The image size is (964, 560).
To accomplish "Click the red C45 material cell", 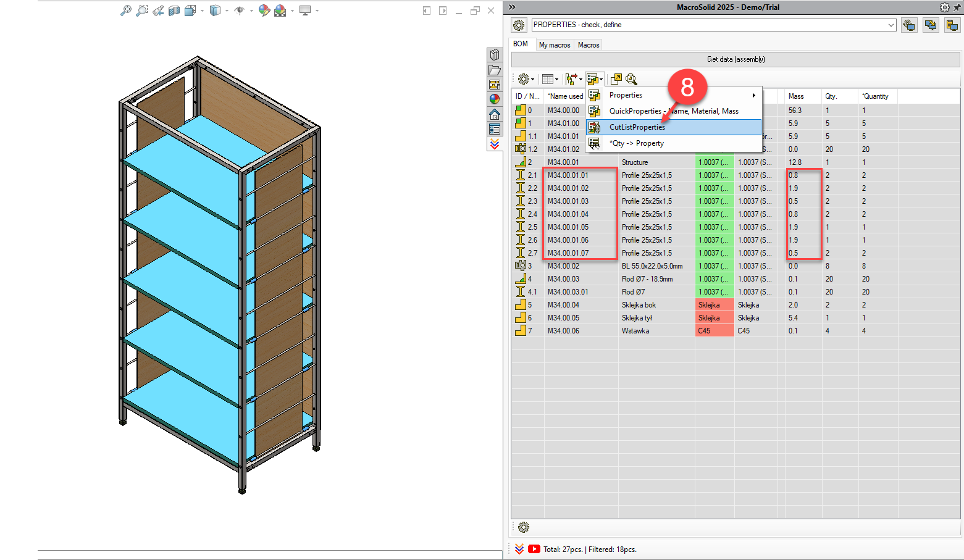I will coord(715,331).
